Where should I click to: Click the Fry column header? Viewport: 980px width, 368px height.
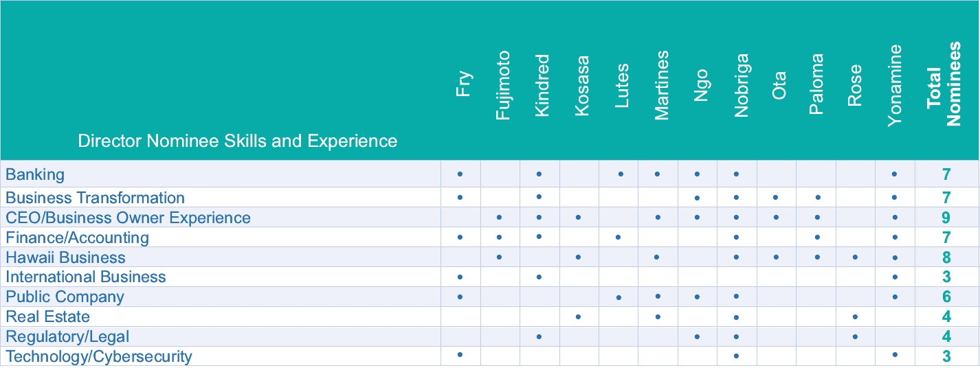click(464, 84)
